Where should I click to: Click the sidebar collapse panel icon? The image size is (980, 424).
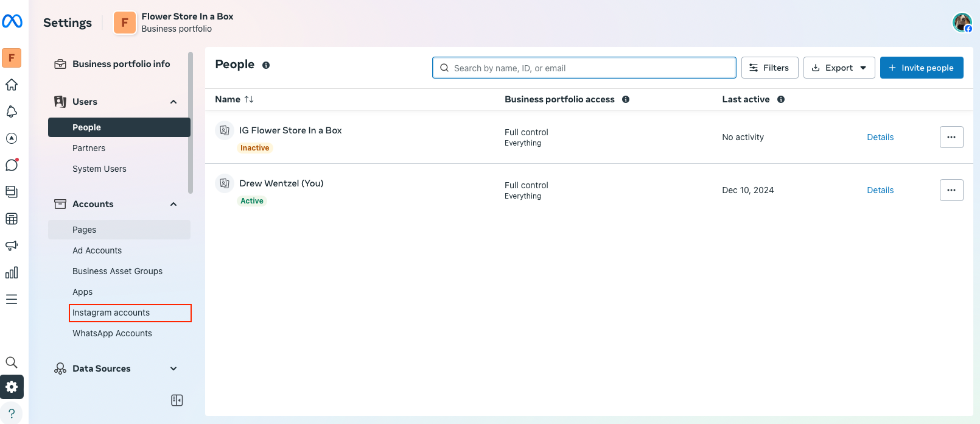(177, 400)
